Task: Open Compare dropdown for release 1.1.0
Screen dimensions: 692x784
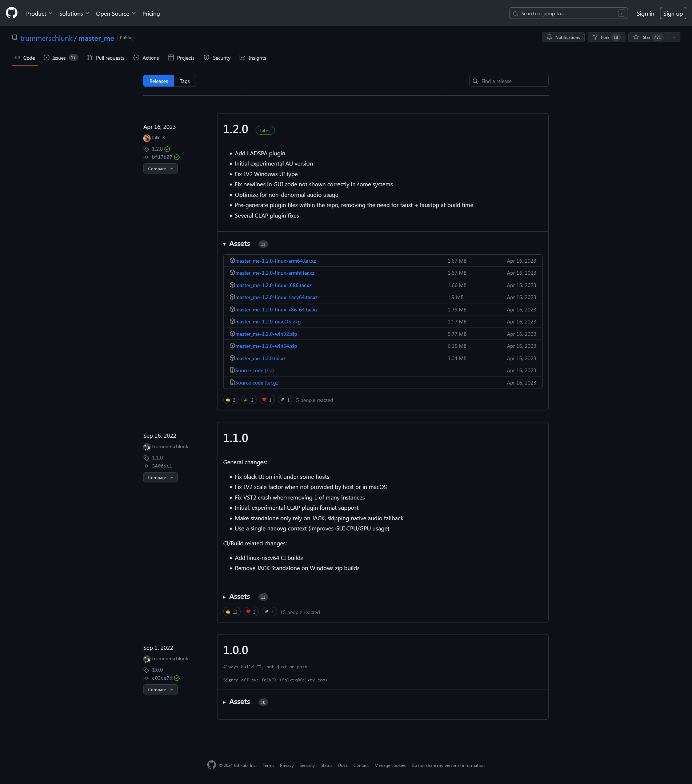Action: (160, 478)
